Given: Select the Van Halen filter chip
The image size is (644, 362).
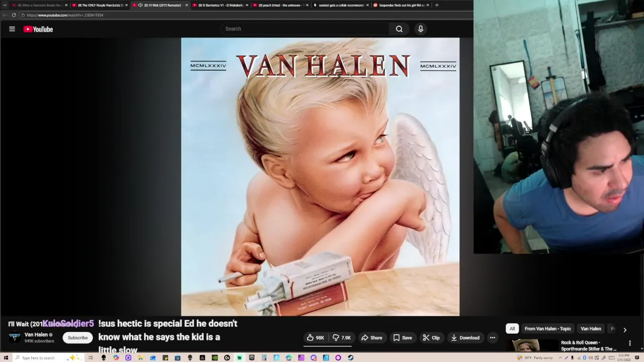Looking at the screenshot, I should (x=591, y=329).
